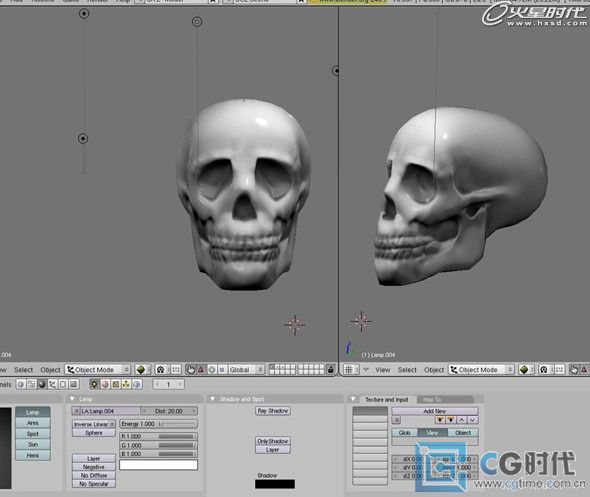
Task: Open Scene context icon in buttons header
Action: tap(74, 385)
